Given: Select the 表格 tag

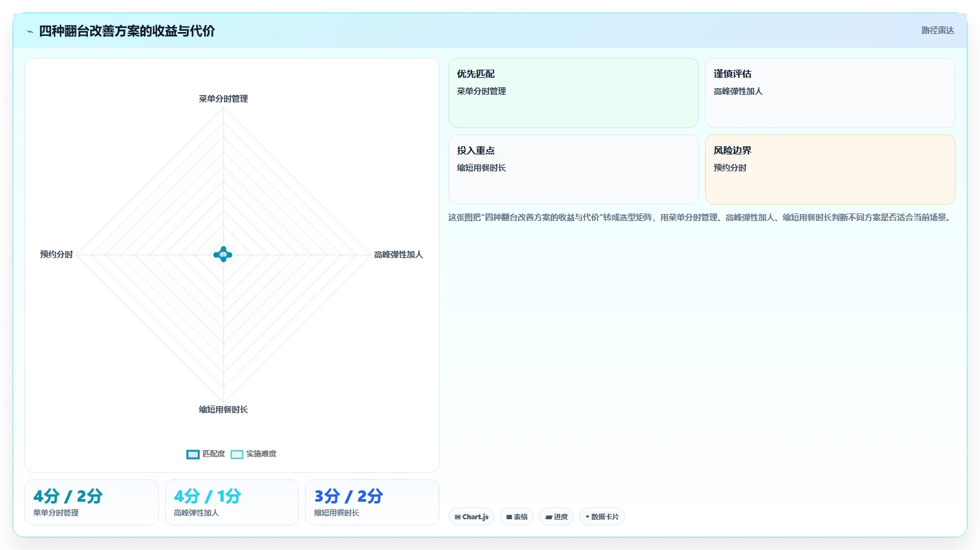Looking at the screenshot, I should [517, 517].
